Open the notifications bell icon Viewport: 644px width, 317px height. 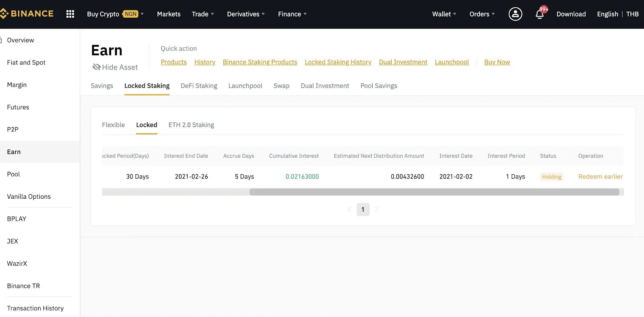pos(540,14)
